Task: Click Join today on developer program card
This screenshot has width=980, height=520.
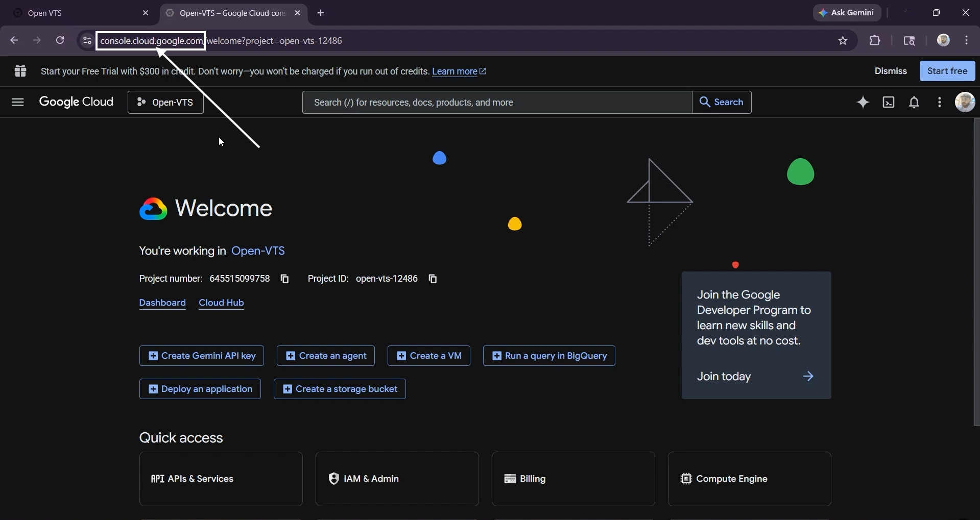Action: tap(724, 377)
